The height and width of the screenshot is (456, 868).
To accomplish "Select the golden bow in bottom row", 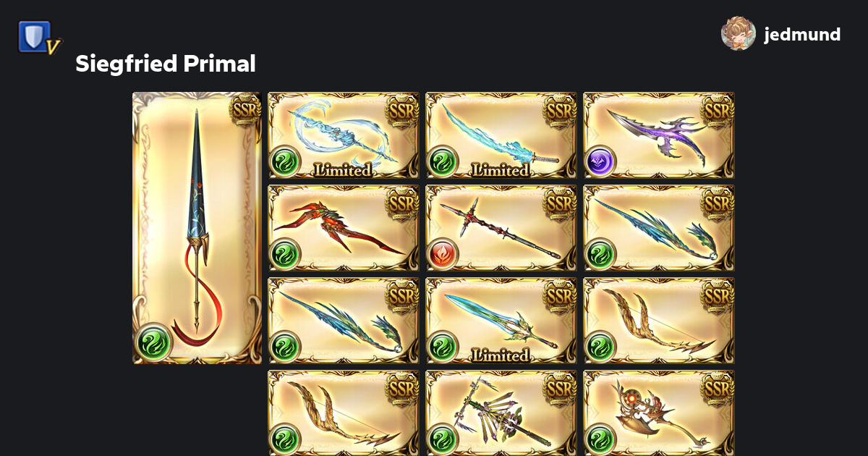I will (344, 413).
